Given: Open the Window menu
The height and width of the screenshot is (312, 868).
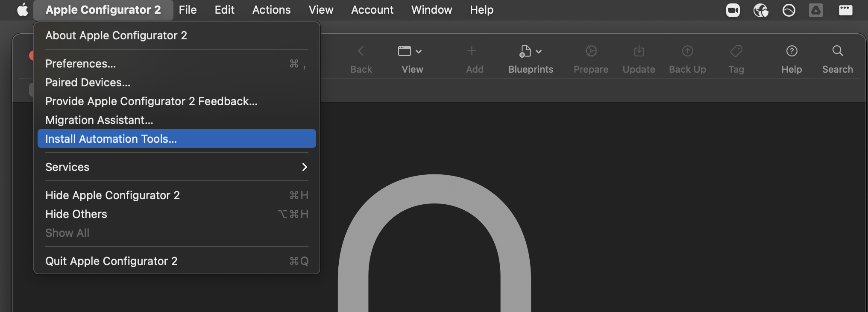Looking at the screenshot, I should [x=432, y=10].
